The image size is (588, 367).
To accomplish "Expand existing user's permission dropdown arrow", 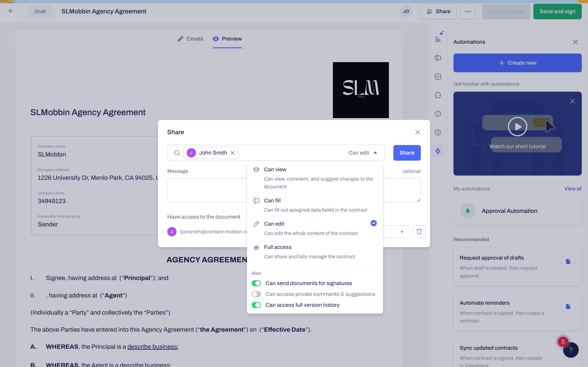I will pos(402,231).
